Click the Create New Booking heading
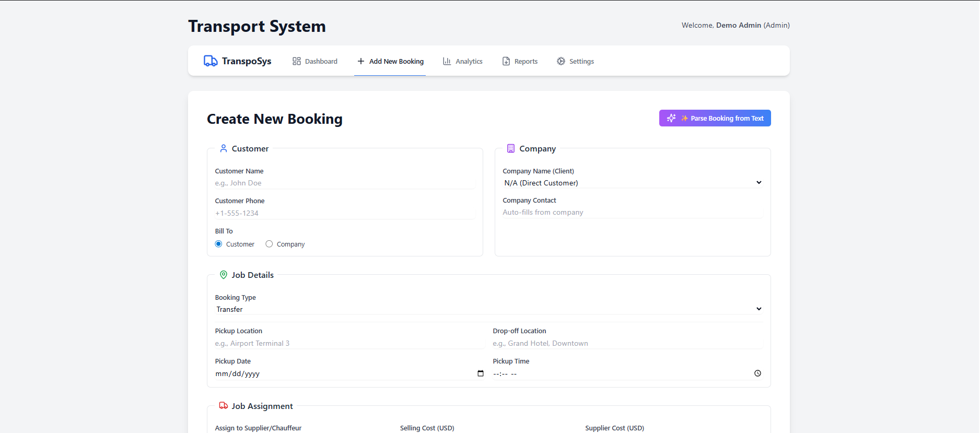Viewport: 980px width, 433px height. (x=275, y=119)
